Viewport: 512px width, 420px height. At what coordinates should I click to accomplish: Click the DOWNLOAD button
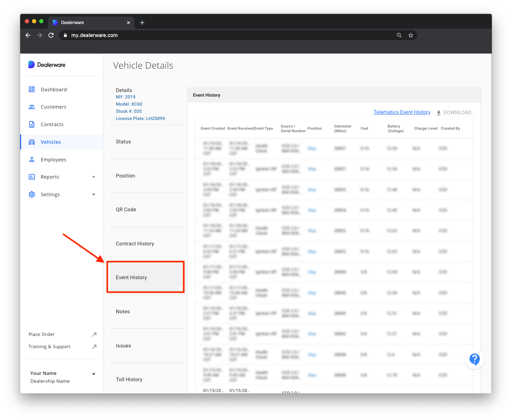coord(454,112)
